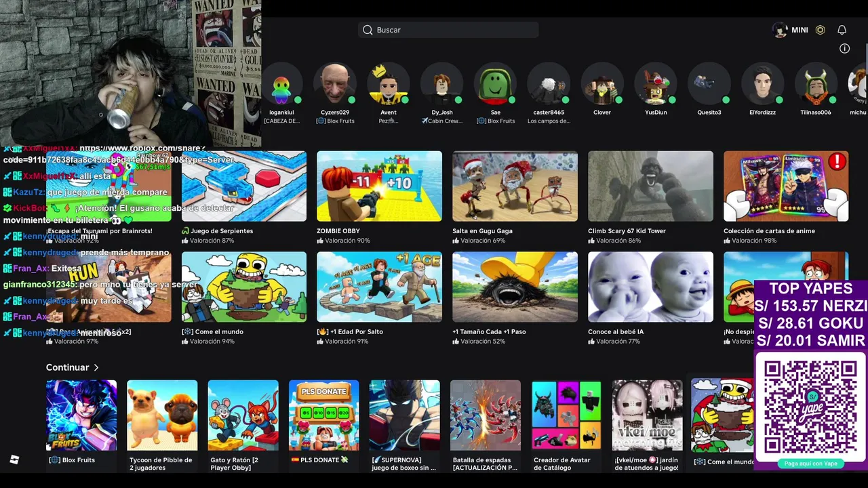Image resolution: width=868 pixels, height=488 pixels.
Task: Open Colección de cartas de anime thumbnail
Action: coord(786,186)
